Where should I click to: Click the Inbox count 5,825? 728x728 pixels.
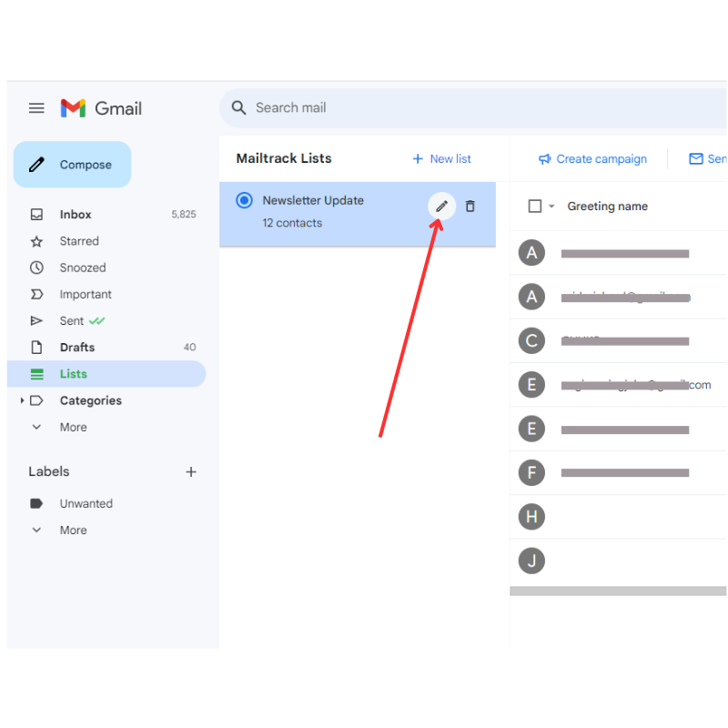[184, 214]
